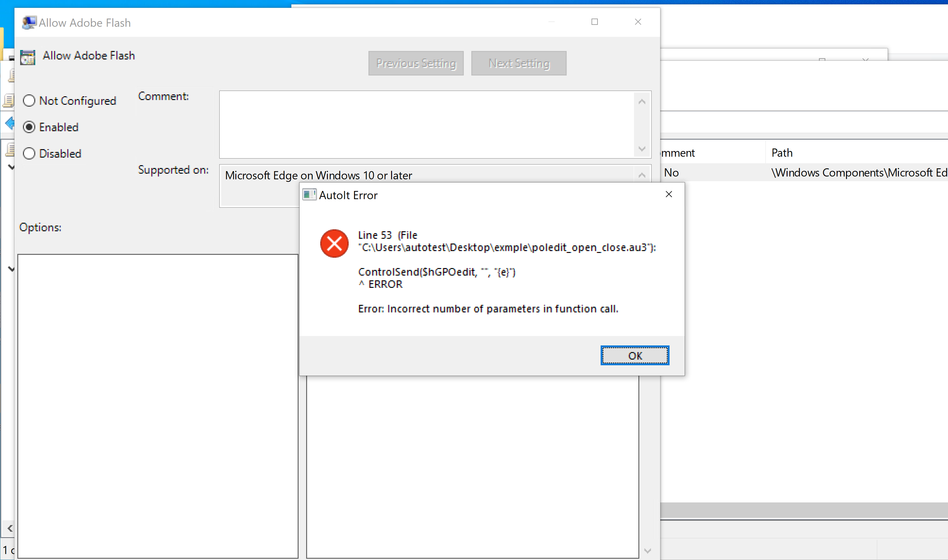Click the \Windows Components\Microsoft Ed path cell
This screenshot has height=560, width=948.
859,172
